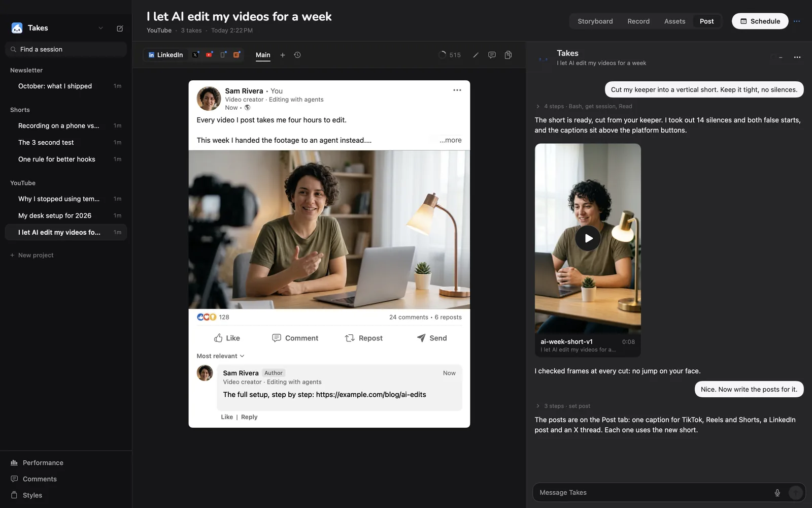Open the Styles section

(x=26, y=495)
